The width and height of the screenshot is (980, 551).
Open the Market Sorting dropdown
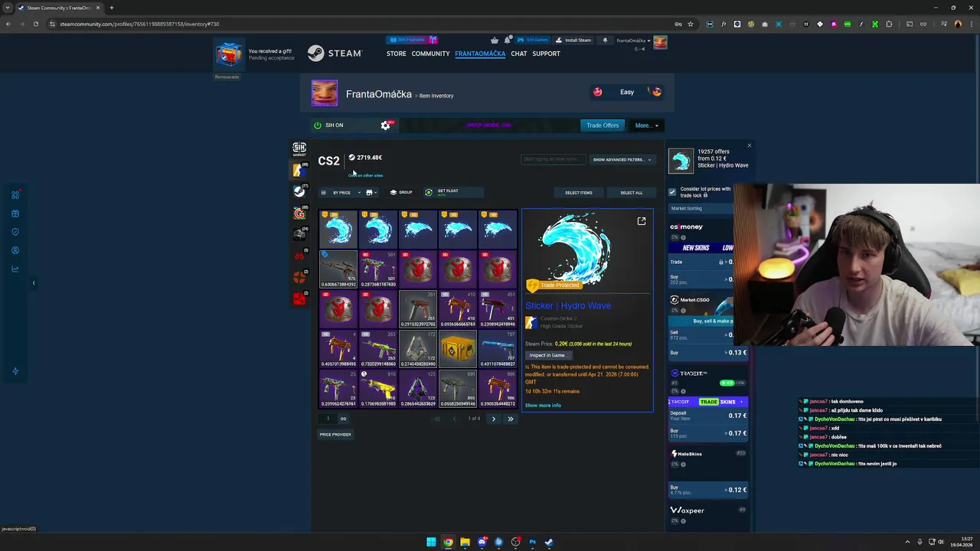(x=700, y=208)
